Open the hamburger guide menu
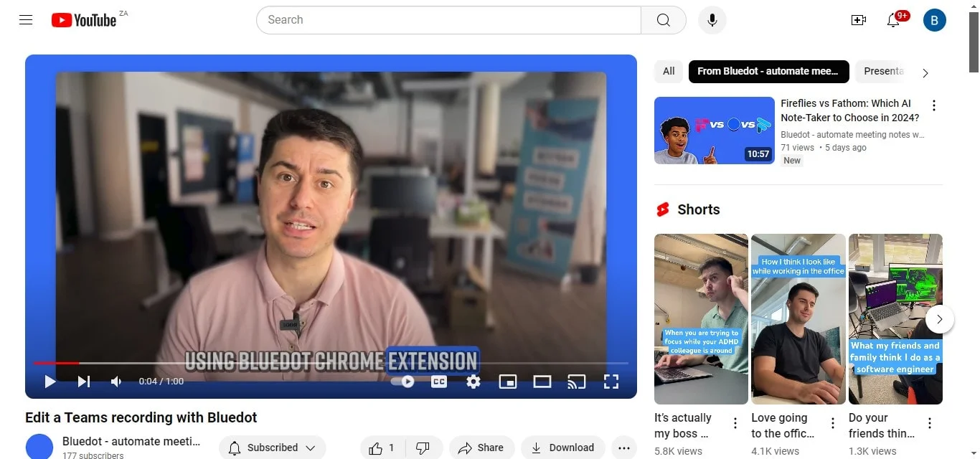980x459 pixels. point(26,20)
